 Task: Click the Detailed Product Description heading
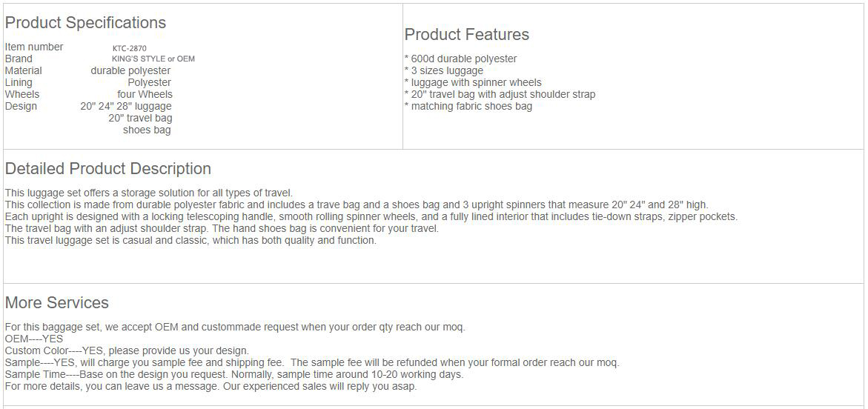pos(108,169)
